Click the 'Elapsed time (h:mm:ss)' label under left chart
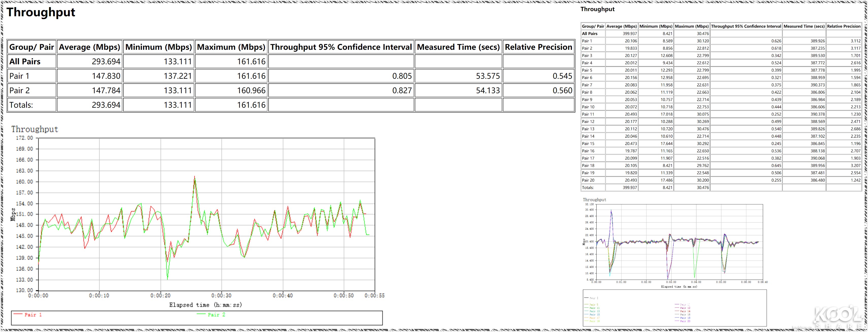 [x=205, y=305]
